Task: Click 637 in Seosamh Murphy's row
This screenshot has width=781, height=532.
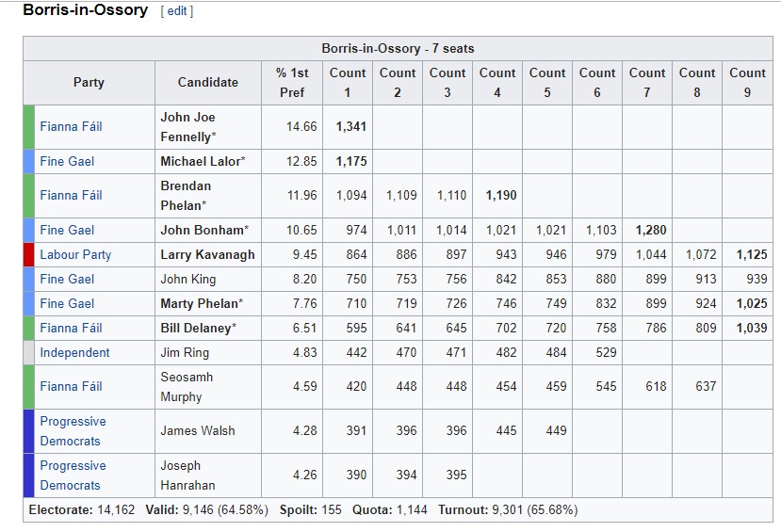Action: pos(706,387)
